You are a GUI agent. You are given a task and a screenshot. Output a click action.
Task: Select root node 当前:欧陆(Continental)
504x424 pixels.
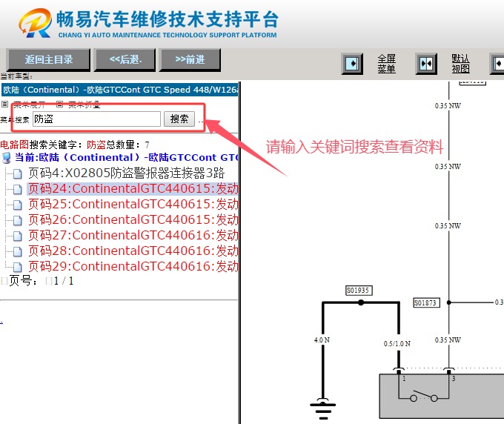[x=126, y=157]
